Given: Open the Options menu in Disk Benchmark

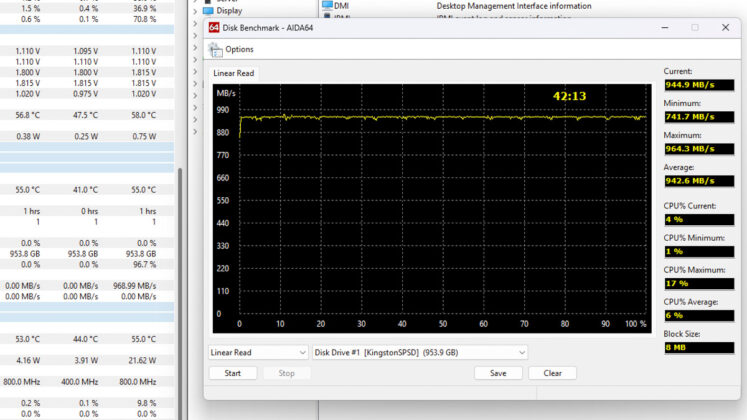Looking at the screenshot, I should 239,50.
